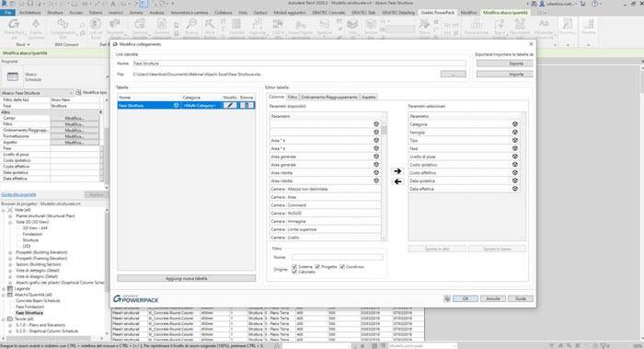Click Modifica button for Campi property
This screenshot has height=349, width=644.
(x=75, y=118)
